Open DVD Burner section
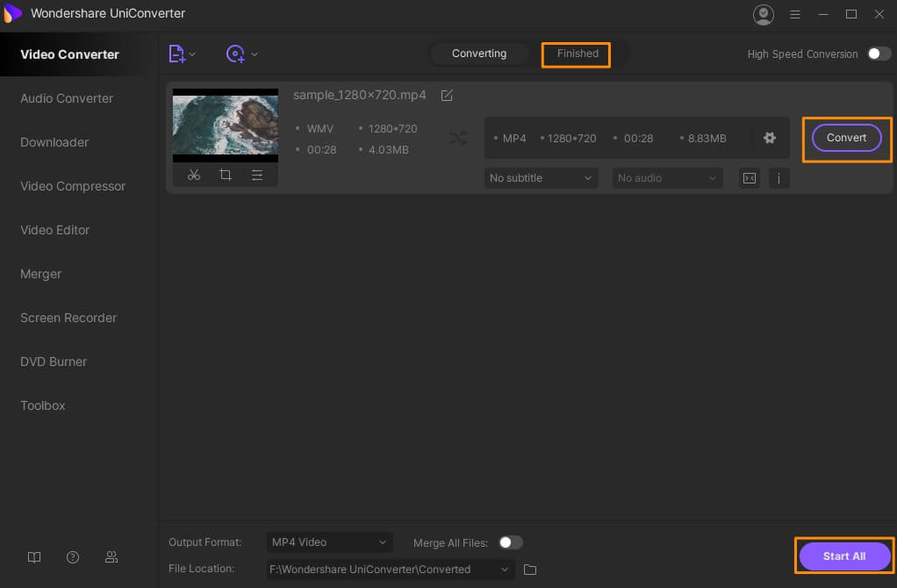The width and height of the screenshot is (897, 588). coord(54,362)
